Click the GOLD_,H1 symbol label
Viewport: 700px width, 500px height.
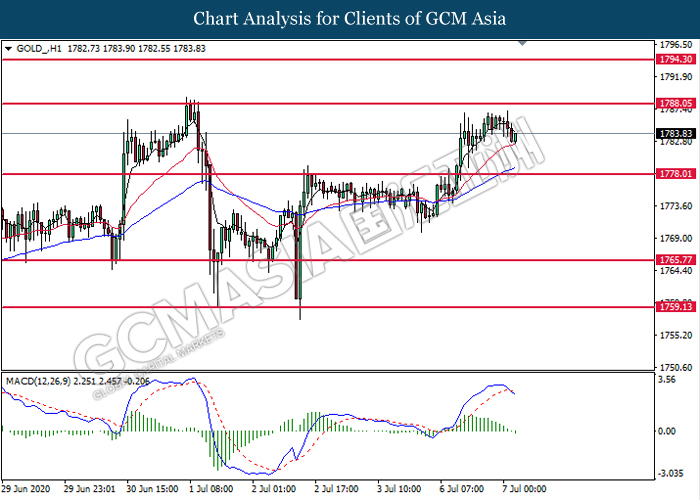tap(40, 48)
